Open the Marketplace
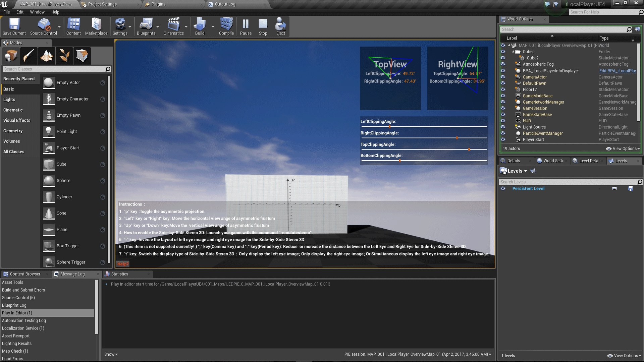Image resolution: width=644 pixels, height=362 pixels. point(96,26)
